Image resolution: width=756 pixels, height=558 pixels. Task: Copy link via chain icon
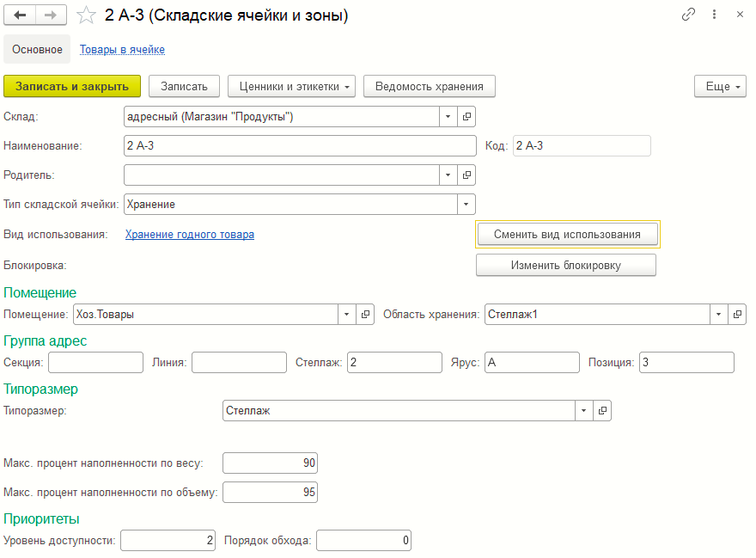click(688, 15)
